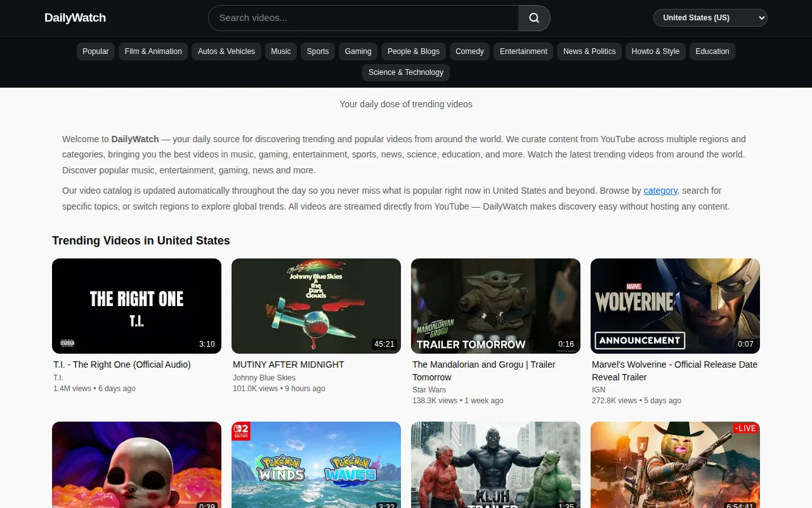Click Your daily dose of trending videos tagline
The height and width of the screenshot is (508, 812).
(406, 104)
